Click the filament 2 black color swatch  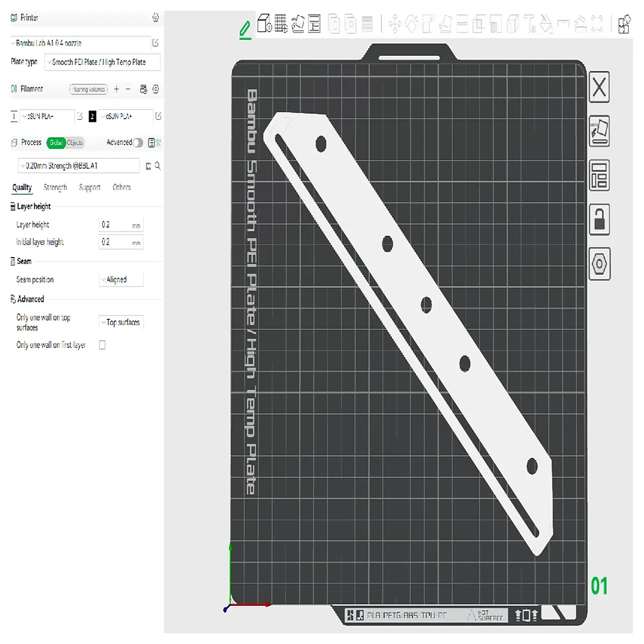coord(92,116)
